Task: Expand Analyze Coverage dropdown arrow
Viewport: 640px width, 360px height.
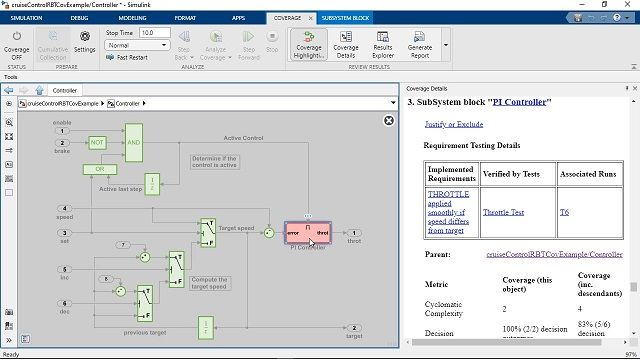Action: pyautogui.click(x=230, y=58)
